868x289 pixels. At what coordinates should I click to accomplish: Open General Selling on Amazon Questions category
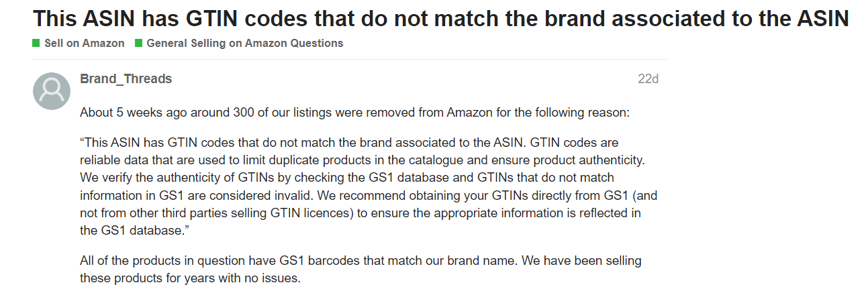click(244, 44)
